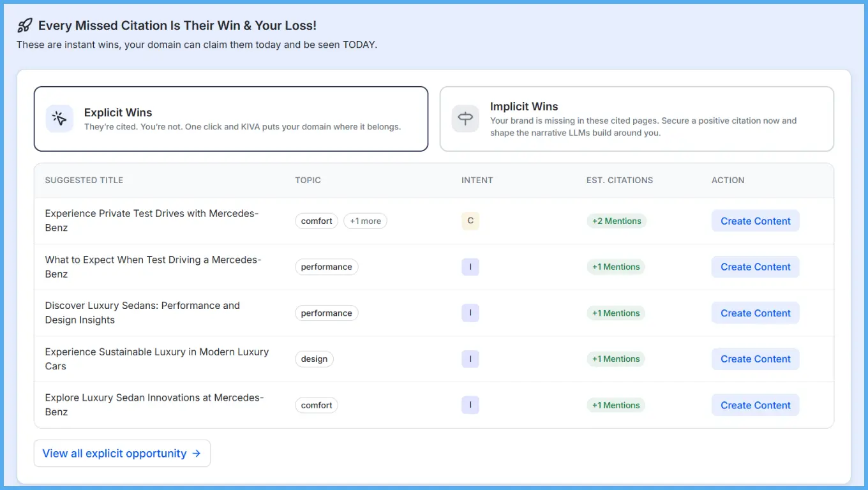Click the performance chip on test driving row
The height and width of the screenshot is (490, 868).
point(326,267)
